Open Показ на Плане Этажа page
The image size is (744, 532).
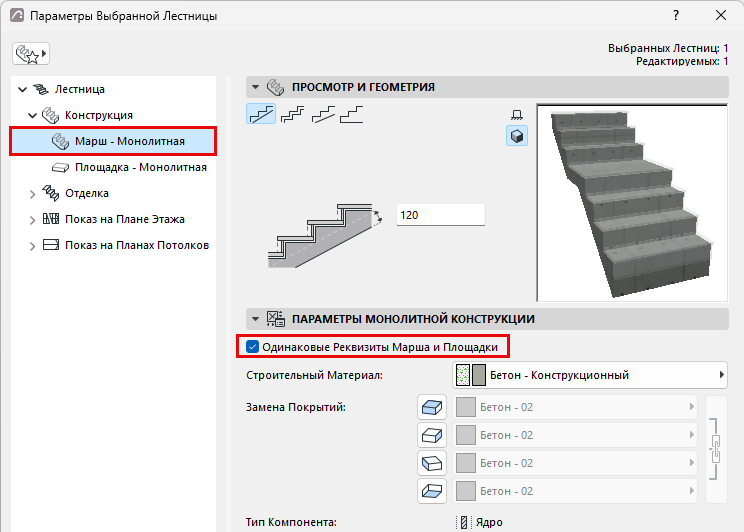point(125,219)
